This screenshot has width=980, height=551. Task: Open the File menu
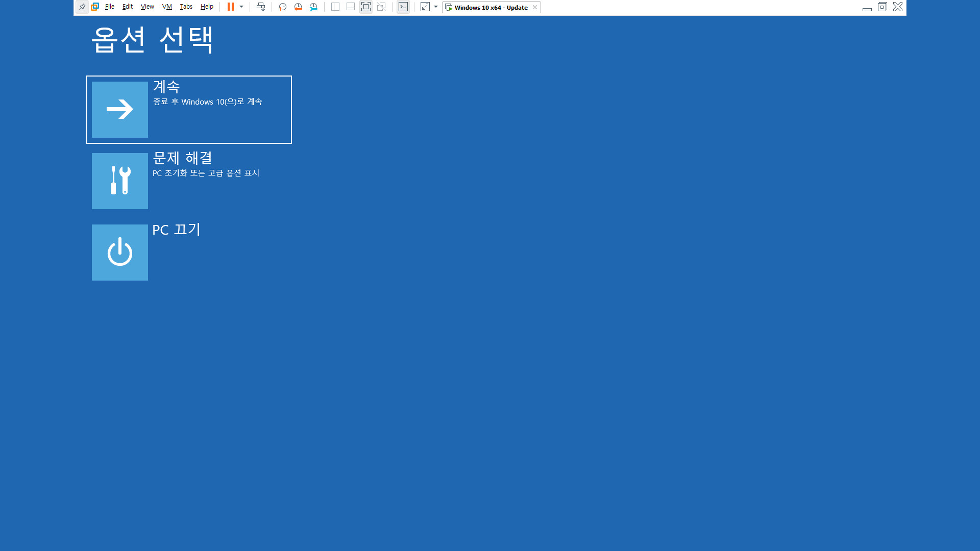(110, 7)
